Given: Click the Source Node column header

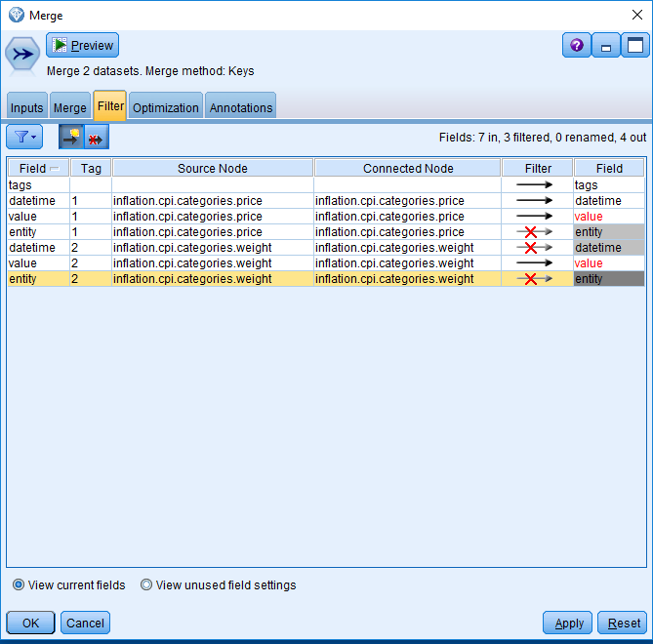Looking at the screenshot, I should point(213,168).
